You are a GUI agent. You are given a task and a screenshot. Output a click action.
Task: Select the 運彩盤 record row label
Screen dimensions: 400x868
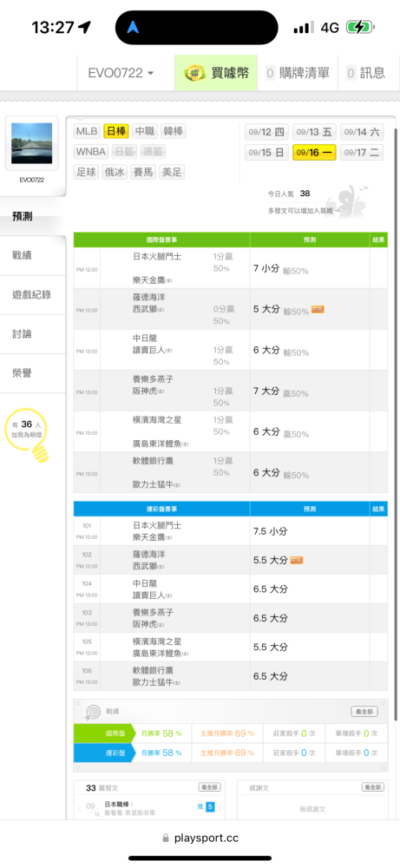[105, 753]
